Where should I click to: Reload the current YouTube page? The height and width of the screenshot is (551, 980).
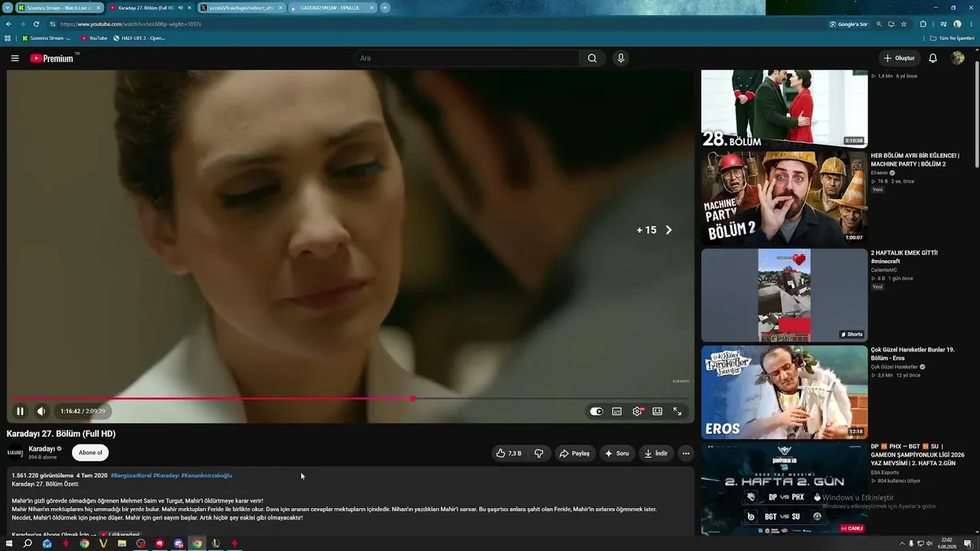pyautogui.click(x=35, y=24)
